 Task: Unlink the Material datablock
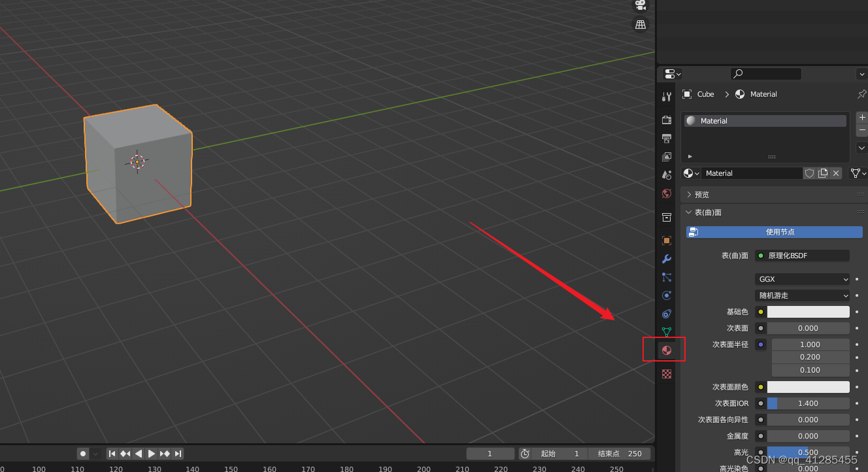click(x=836, y=173)
